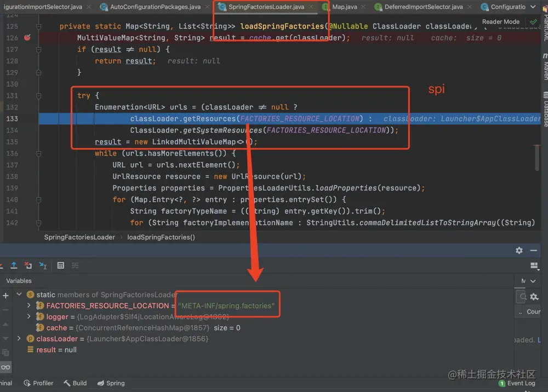Click the search icon in memory view
The height and width of the screenshot is (392, 548).
click(522, 297)
